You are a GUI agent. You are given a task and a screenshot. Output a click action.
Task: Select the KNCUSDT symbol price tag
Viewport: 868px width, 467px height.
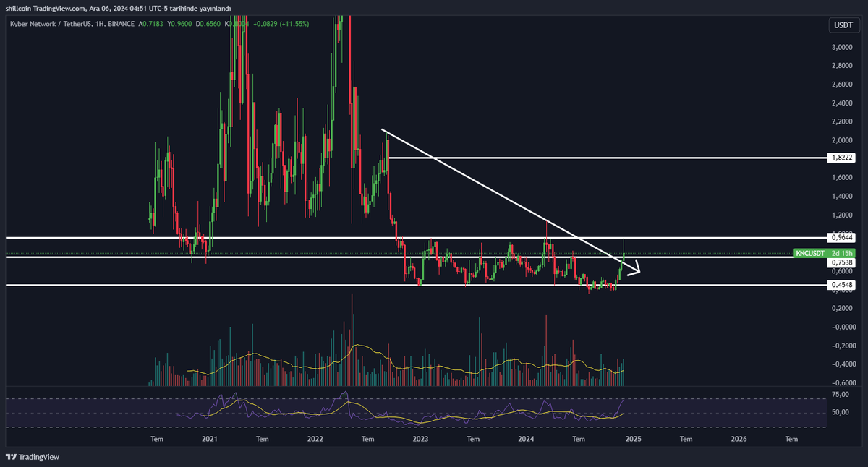click(810, 253)
